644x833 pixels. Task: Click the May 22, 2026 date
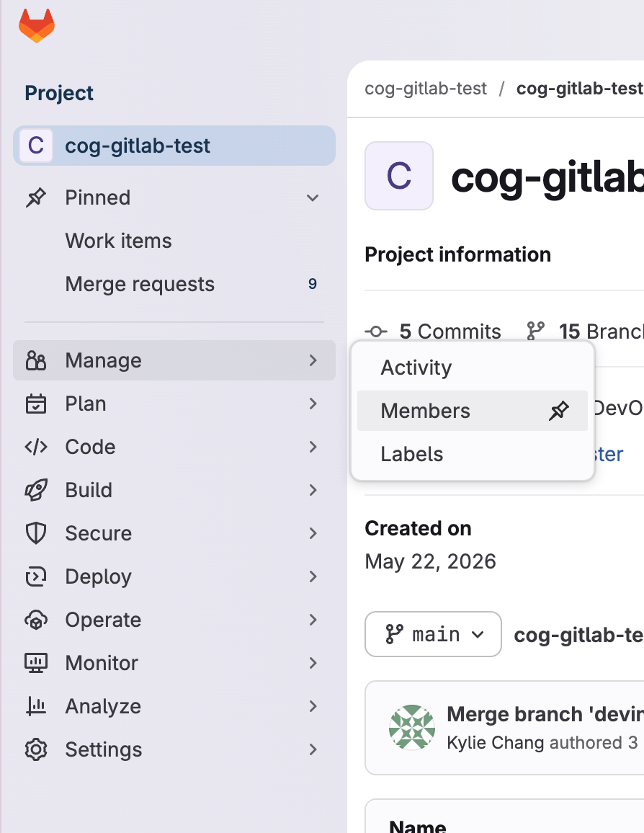tap(431, 561)
